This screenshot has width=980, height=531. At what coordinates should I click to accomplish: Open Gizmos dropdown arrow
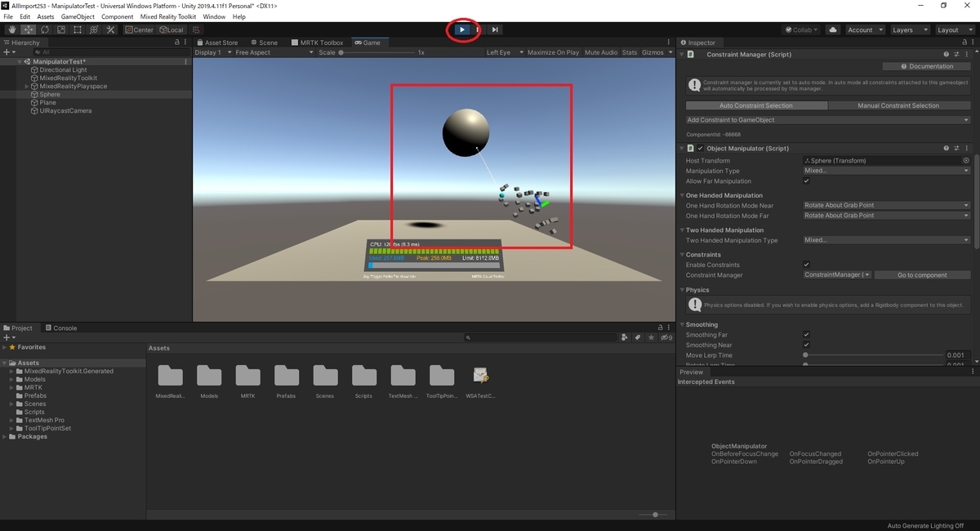click(x=670, y=52)
